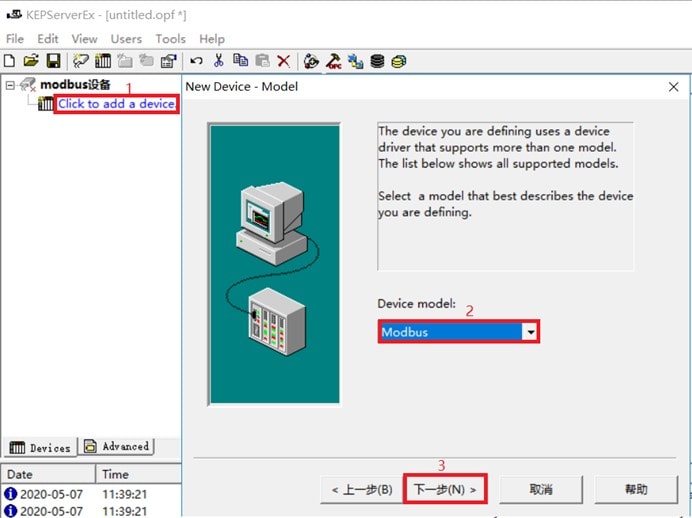Screen dimensions: 692x518
Task: Click the KEPServerEx title bar app icon
Action: (x=14, y=15)
